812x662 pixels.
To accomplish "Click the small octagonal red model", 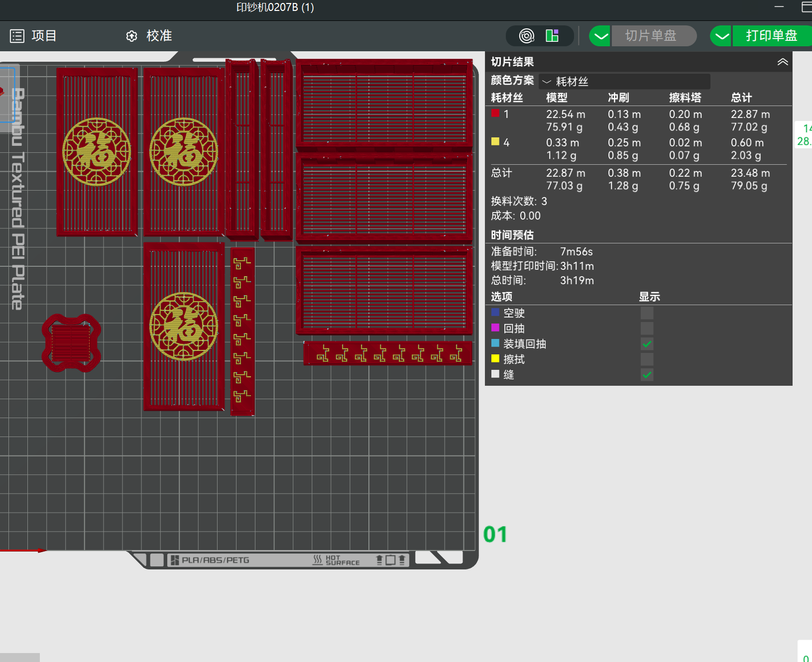I will click(71, 343).
